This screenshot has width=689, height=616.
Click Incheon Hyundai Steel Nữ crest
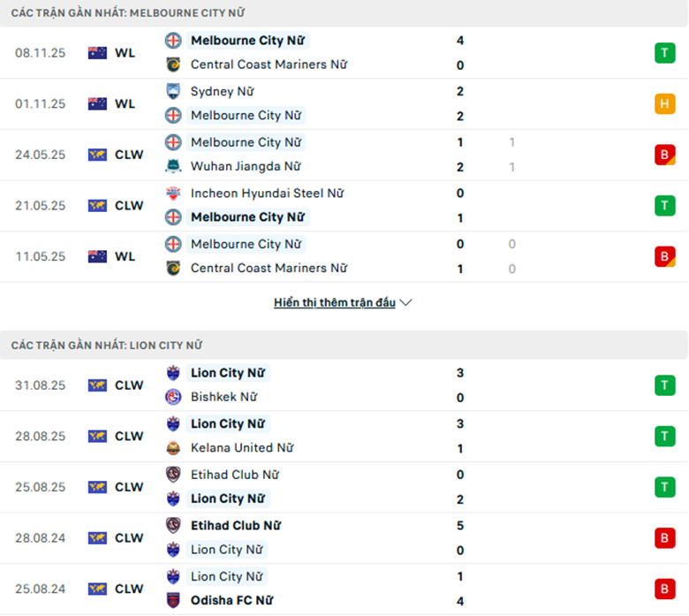(x=173, y=193)
